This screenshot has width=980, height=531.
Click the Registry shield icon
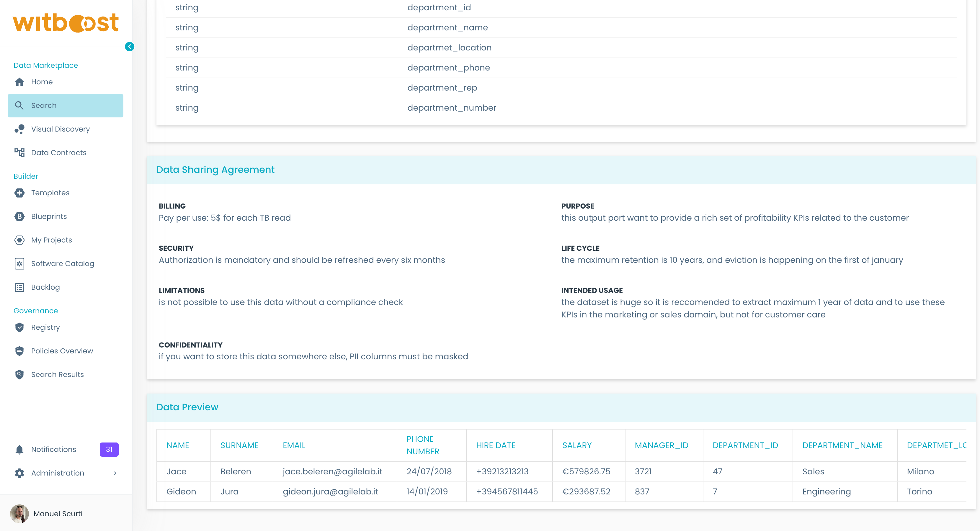pyautogui.click(x=19, y=327)
